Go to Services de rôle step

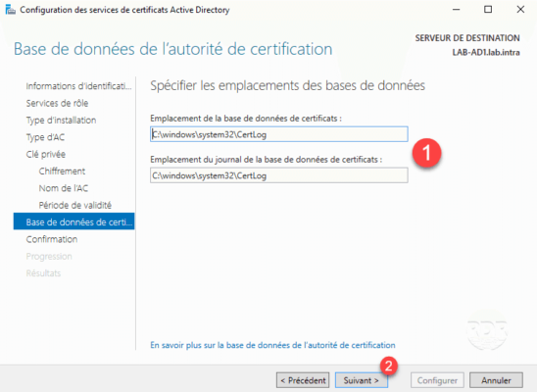click(x=57, y=103)
